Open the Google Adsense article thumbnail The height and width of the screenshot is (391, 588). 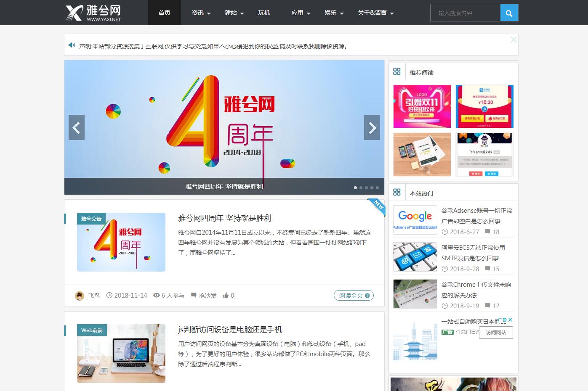coord(415,220)
